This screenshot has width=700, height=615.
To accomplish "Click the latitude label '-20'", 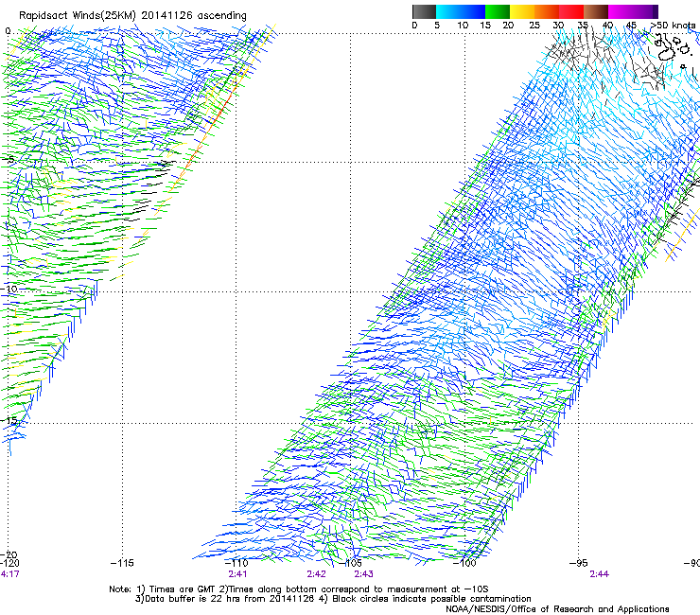I will tap(9, 554).
